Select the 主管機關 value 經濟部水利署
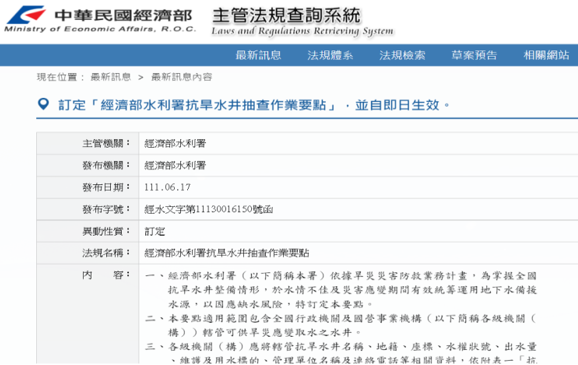The width and height of the screenshot is (578, 365). click(175, 143)
